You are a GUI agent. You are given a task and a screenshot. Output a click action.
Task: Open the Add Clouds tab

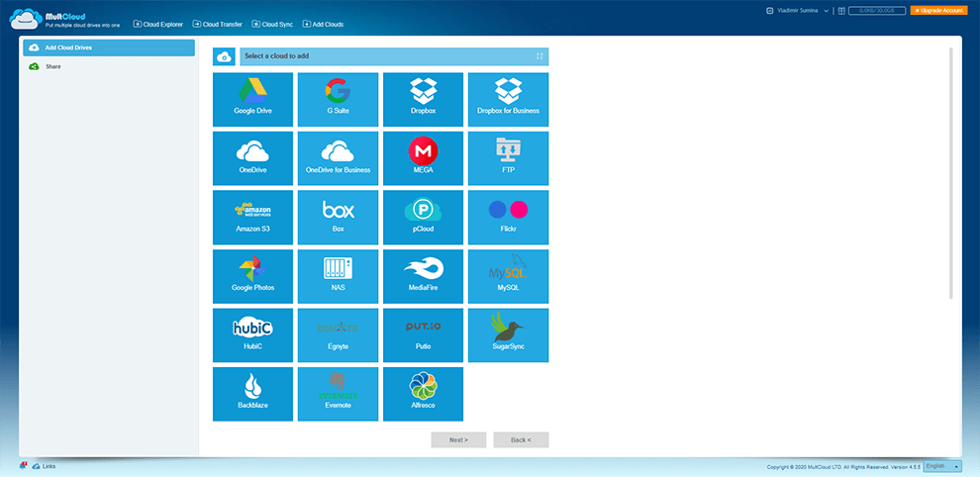coord(323,25)
